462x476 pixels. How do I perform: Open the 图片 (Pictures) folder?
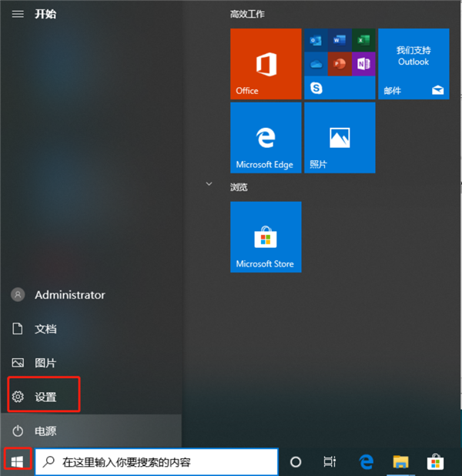(x=45, y=363)
